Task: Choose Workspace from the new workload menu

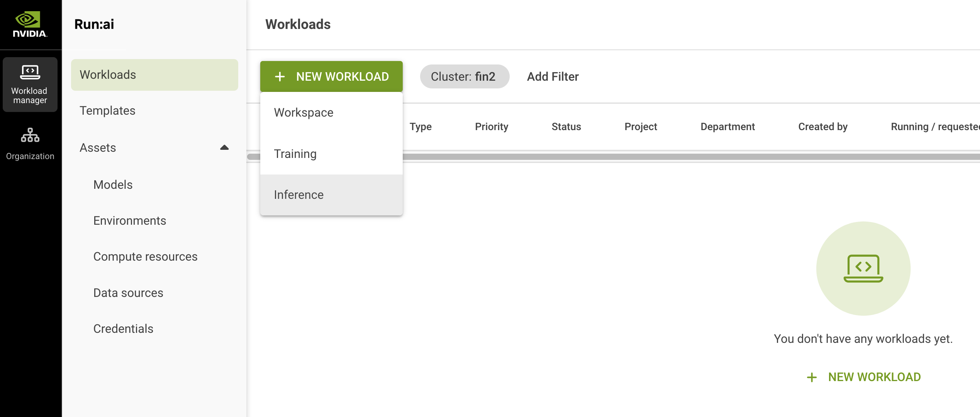Action: 331,113
